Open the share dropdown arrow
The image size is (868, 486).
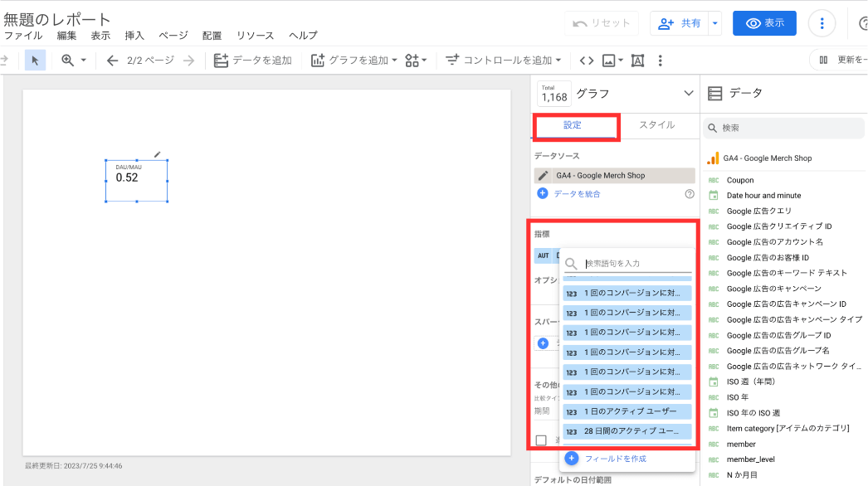tap(714, 23)
